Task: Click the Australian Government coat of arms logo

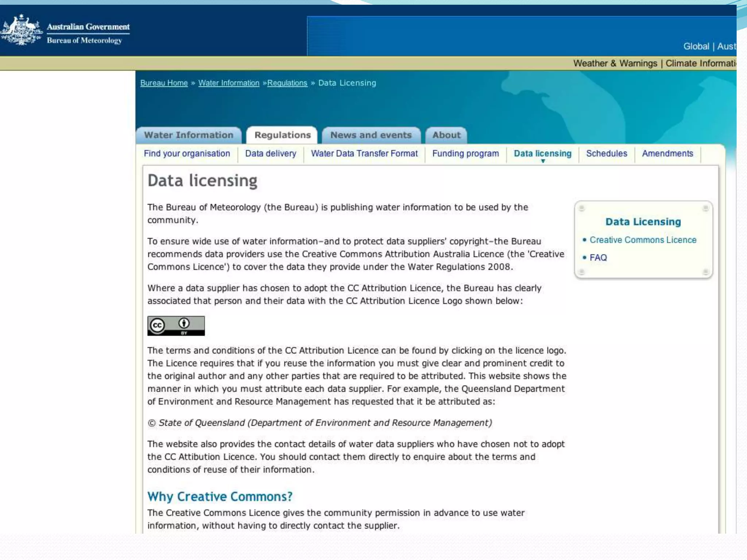Action: point(22,30)
